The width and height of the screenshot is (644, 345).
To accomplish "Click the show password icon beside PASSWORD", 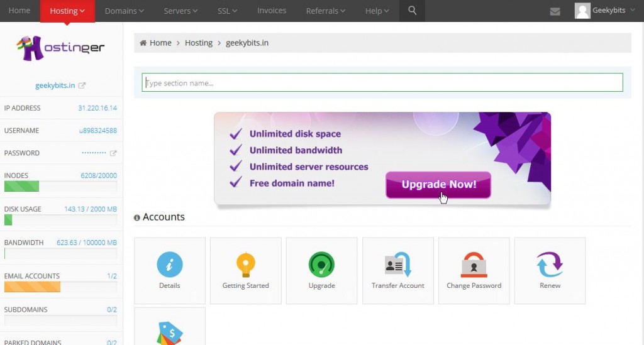I will pyautogui.click(x=113, y=153).
